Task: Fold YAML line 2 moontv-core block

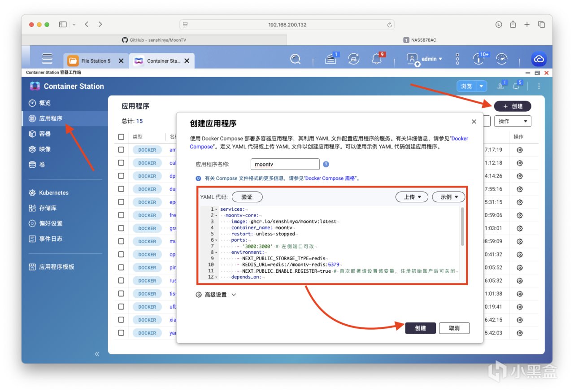Action: pos(216,215)
